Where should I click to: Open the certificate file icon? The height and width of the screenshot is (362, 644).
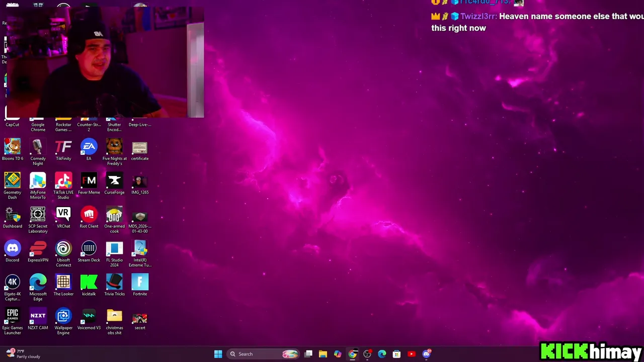pos(140,150)
